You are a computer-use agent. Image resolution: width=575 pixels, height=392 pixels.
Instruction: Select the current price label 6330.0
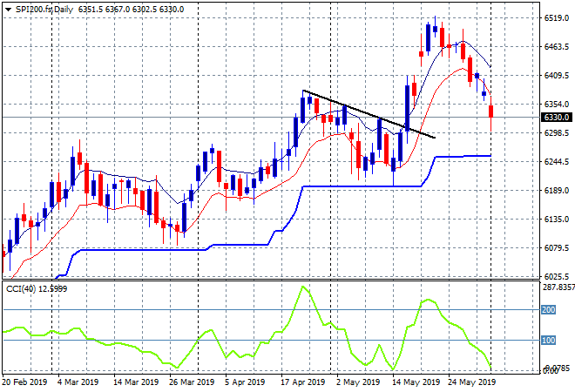click(x=557, y=118)
